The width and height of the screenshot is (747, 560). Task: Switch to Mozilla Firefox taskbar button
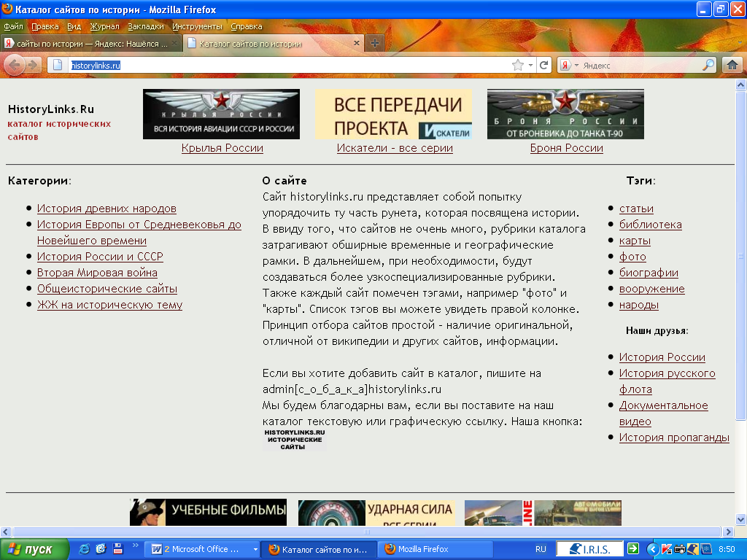pyautogui.click(x=436, y=549)
